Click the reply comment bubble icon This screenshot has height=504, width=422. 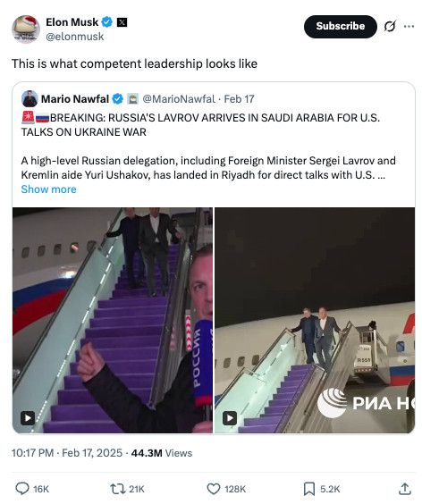(22, 489)
